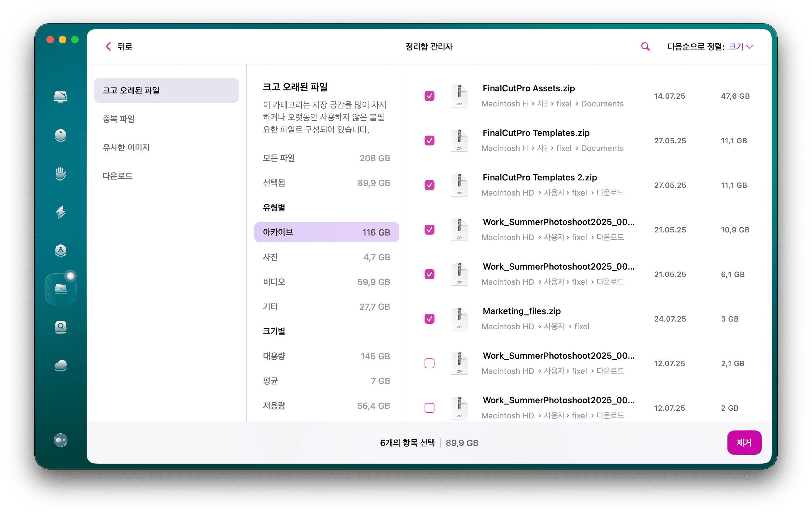
Task: Filter by 비디오 59,9 GB
Action: pos(326,282)
